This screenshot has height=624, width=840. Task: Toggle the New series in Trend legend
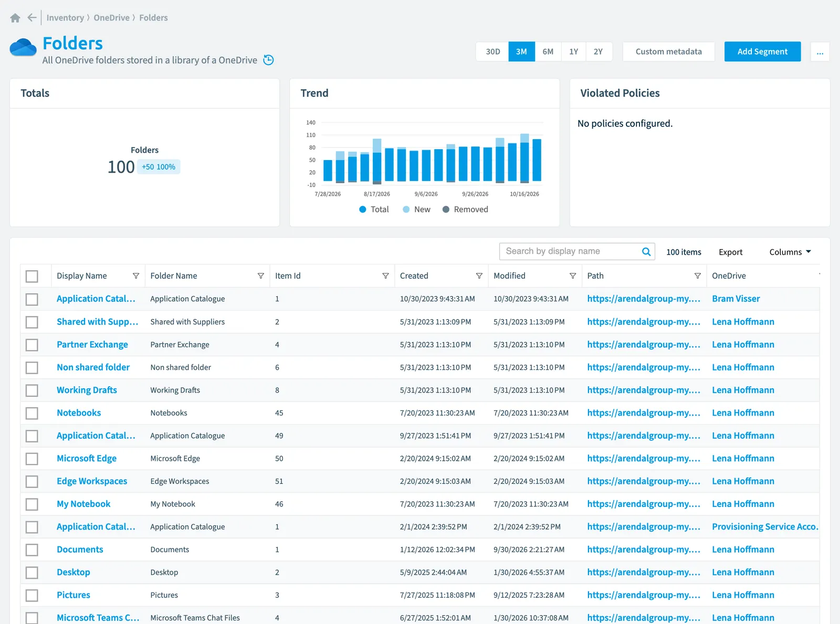(416, 209)
